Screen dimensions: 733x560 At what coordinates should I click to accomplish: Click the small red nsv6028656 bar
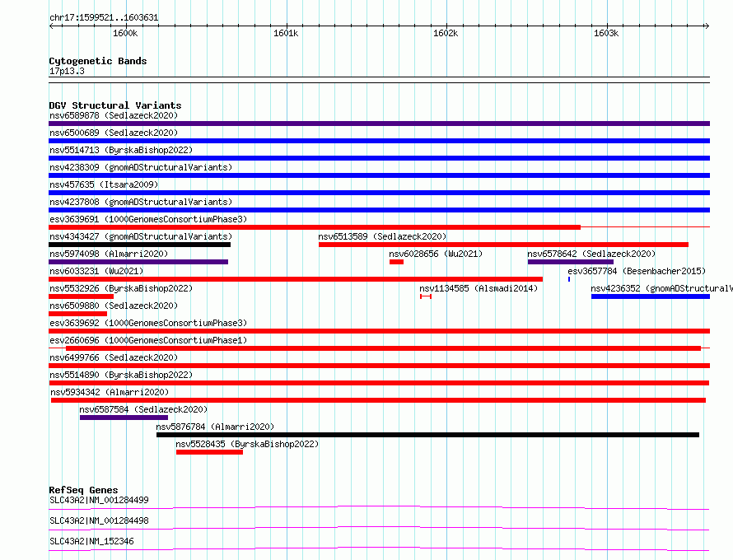(x=396, y=262)
